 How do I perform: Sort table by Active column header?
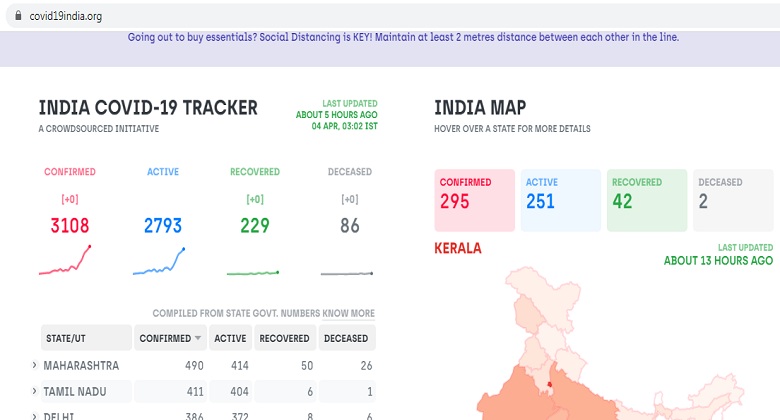coord(230,338)
